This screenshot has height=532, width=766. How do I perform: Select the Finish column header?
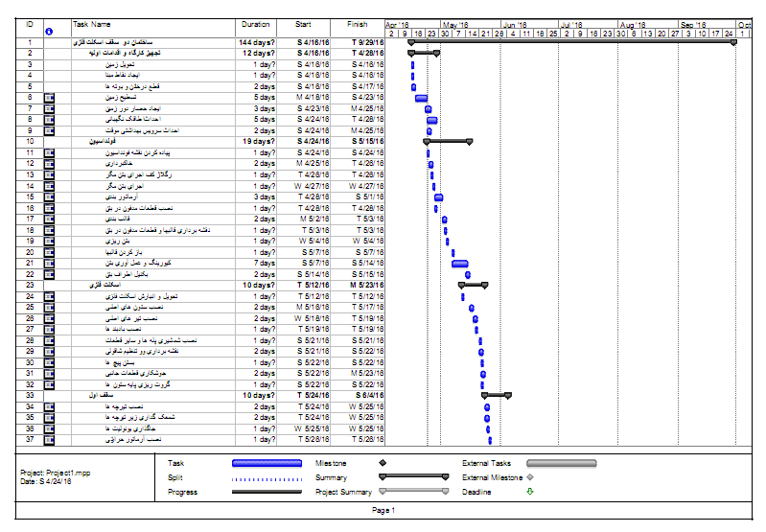point(356,24)
